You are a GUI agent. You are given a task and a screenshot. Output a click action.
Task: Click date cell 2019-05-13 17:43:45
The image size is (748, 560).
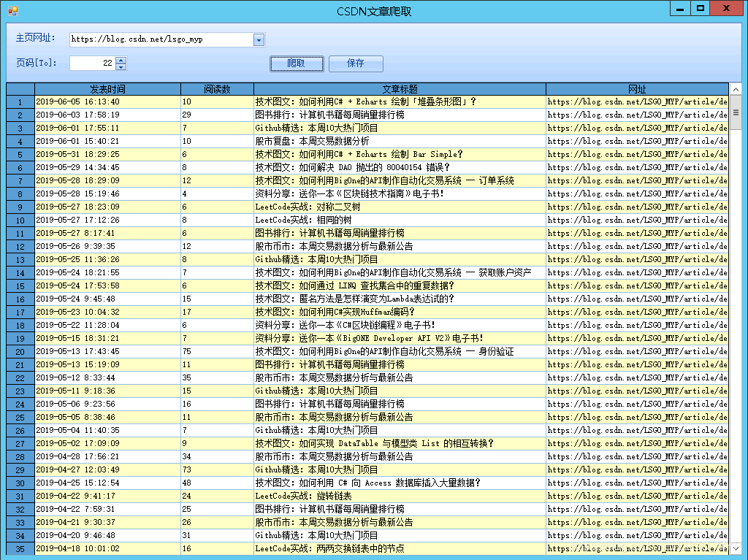tap(108, 351)
